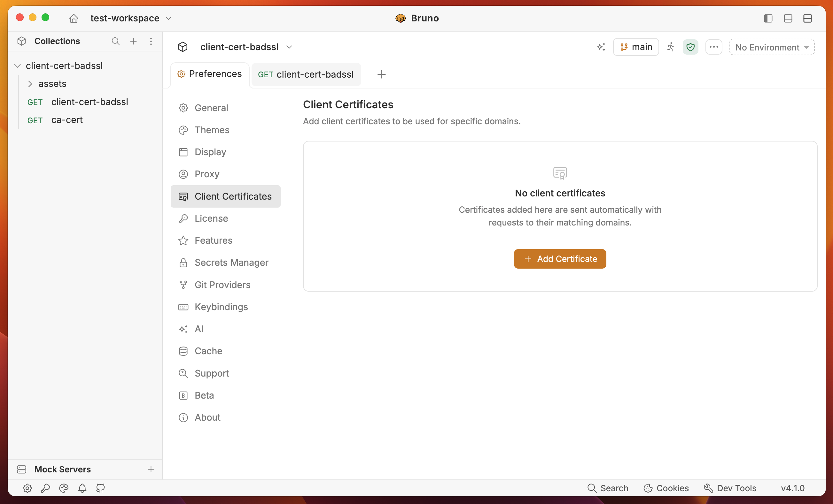
Task: Switch the split-pane layout icon
Action: point(807,18)
